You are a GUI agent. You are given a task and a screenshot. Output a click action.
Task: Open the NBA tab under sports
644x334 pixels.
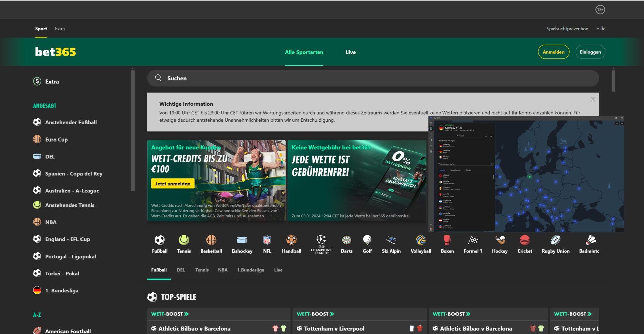click(223, 270)
